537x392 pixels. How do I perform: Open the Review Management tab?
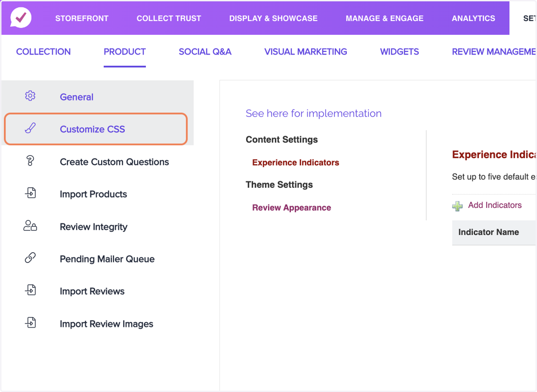[494, 52]
